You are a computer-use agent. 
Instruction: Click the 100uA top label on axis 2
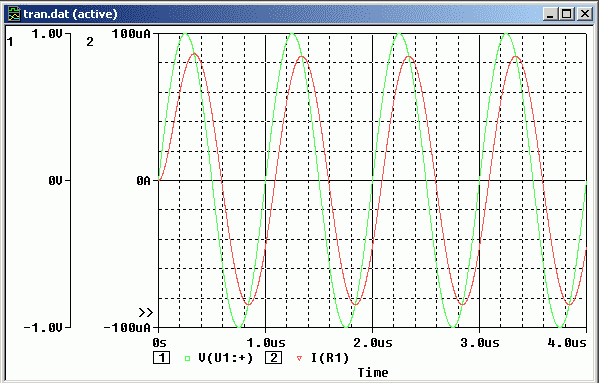coord(131,34)
